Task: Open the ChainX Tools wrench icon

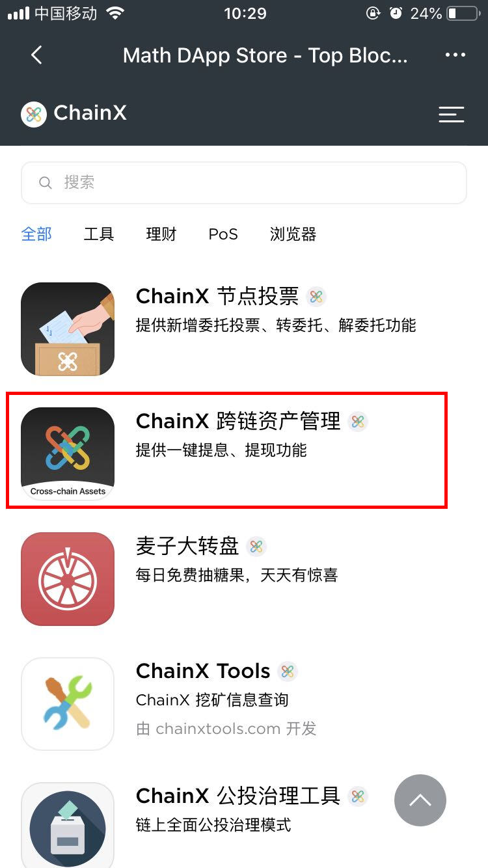Action: pyautogui.click(x=68, y=704)
